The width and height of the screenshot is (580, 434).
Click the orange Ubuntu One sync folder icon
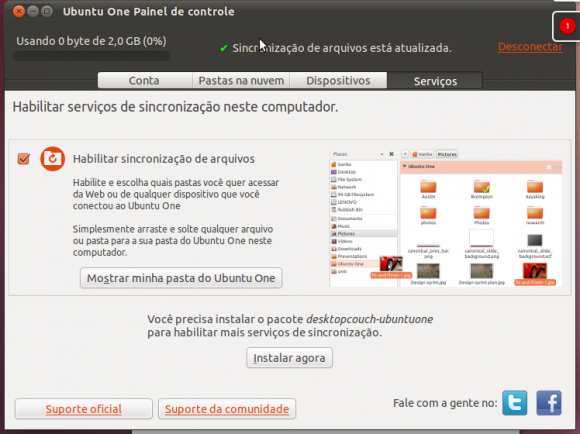[53, 159]
